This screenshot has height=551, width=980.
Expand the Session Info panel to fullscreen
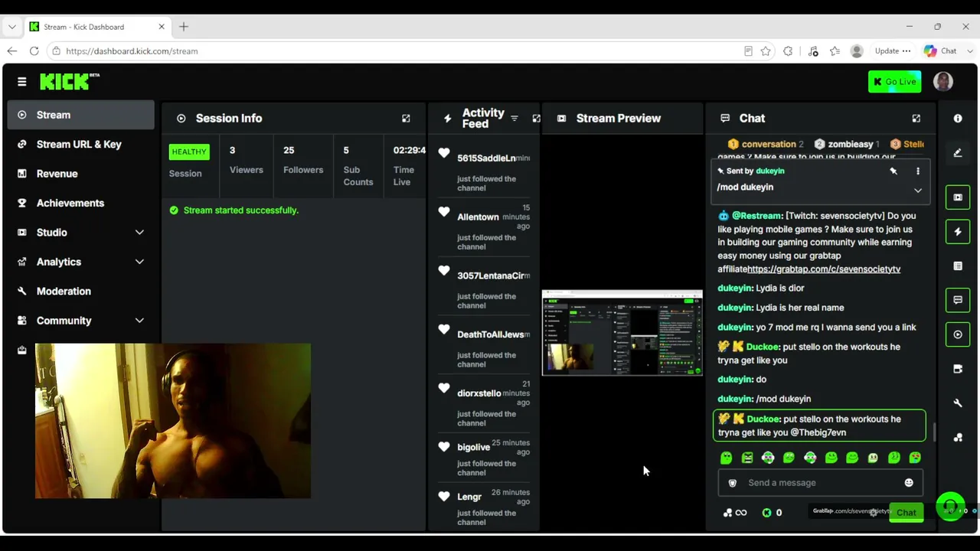coord(406,119)
